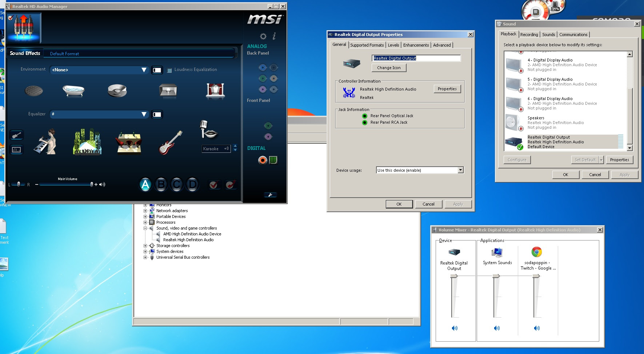Open the Advanced tab in properties
644x354 pixels.
[x=442, y=45]
